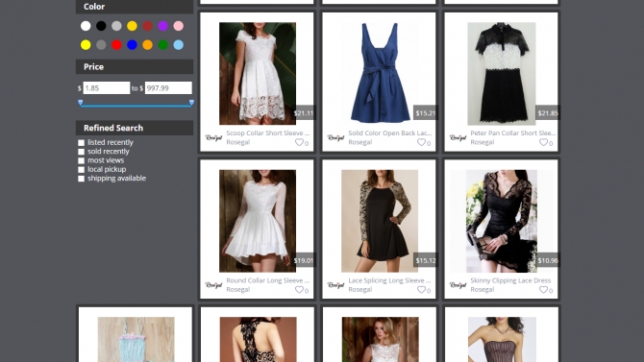
Task: Click Rosegal logo beside Solid Color Open Back
Action: tap(335, 138)
